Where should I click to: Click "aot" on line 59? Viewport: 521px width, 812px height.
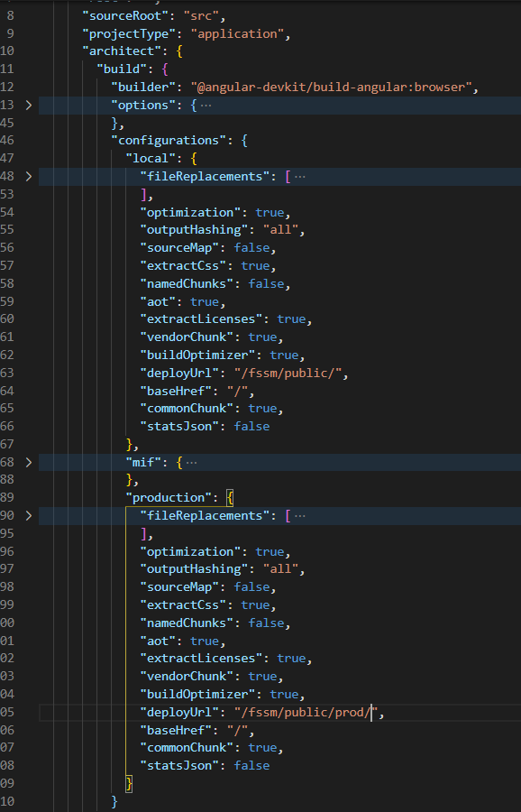(159, 301)
